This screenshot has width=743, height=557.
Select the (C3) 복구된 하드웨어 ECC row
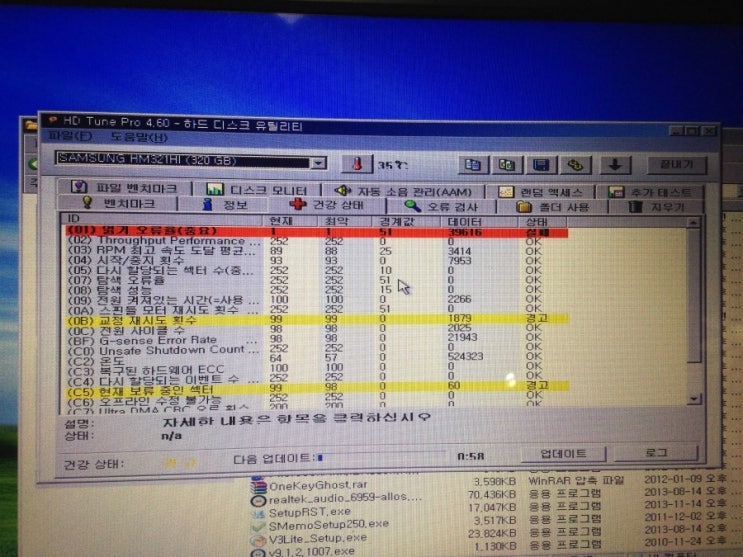point(316,368)
